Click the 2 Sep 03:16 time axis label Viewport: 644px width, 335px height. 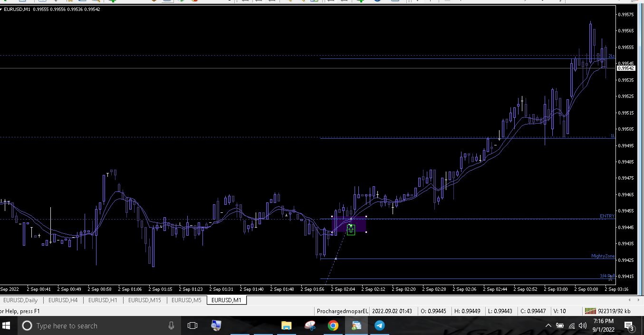point(616,289)
